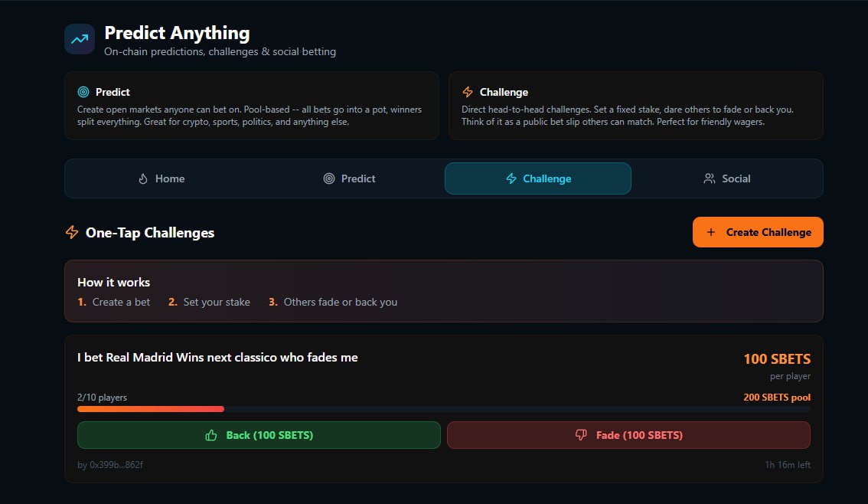Screen dimensions: 868x504
Task: Click the One-Tap Challenges heading
Action: coord(150,233)
